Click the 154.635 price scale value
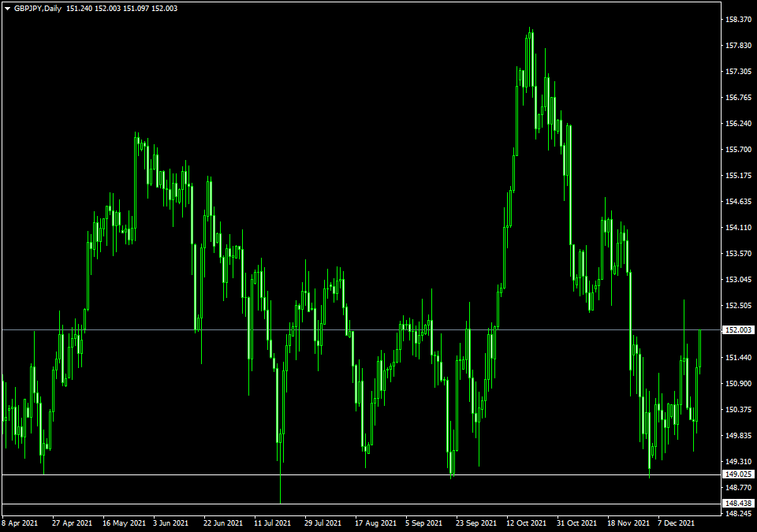 pos(739,202)
